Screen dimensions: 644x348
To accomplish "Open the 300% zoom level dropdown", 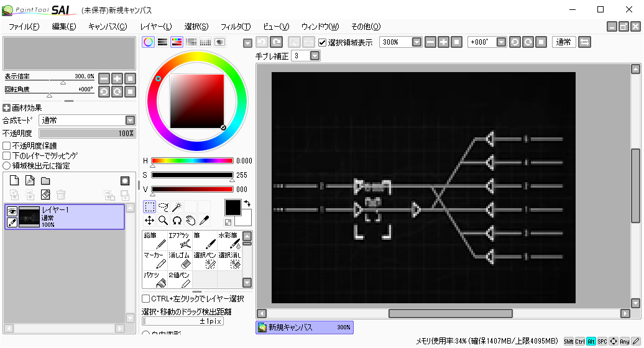I will point(416,42).
